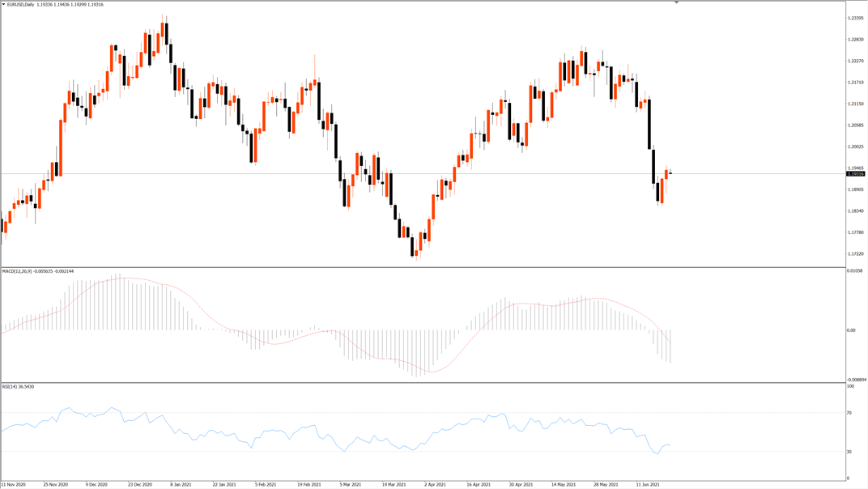The height and width of the screenshot is (489, 868).
Task: Click the chart shift triangle marker at top
Action: point(676,2)
